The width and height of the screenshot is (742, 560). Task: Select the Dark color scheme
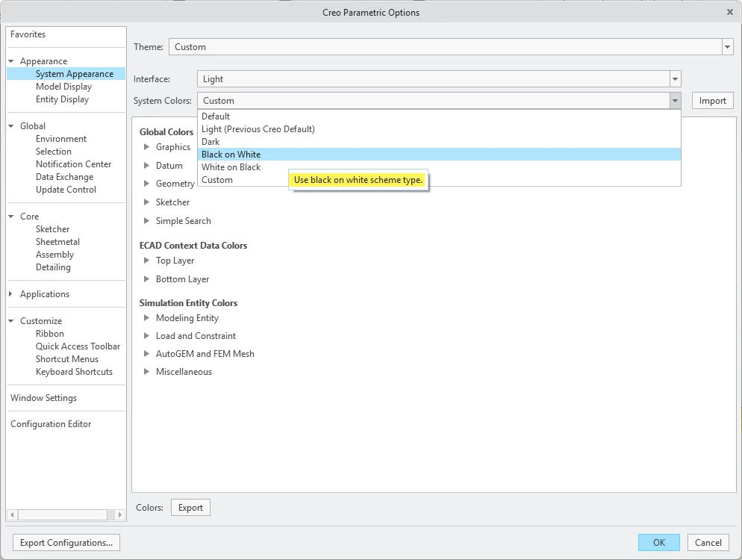pyautogui.click(x=439, y=142)
